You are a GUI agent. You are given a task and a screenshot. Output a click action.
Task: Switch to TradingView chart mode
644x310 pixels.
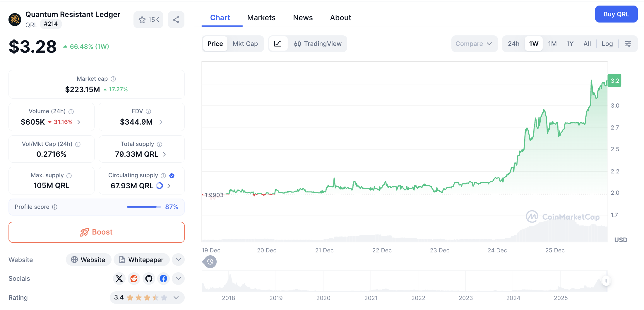click(x=318, y=44)
